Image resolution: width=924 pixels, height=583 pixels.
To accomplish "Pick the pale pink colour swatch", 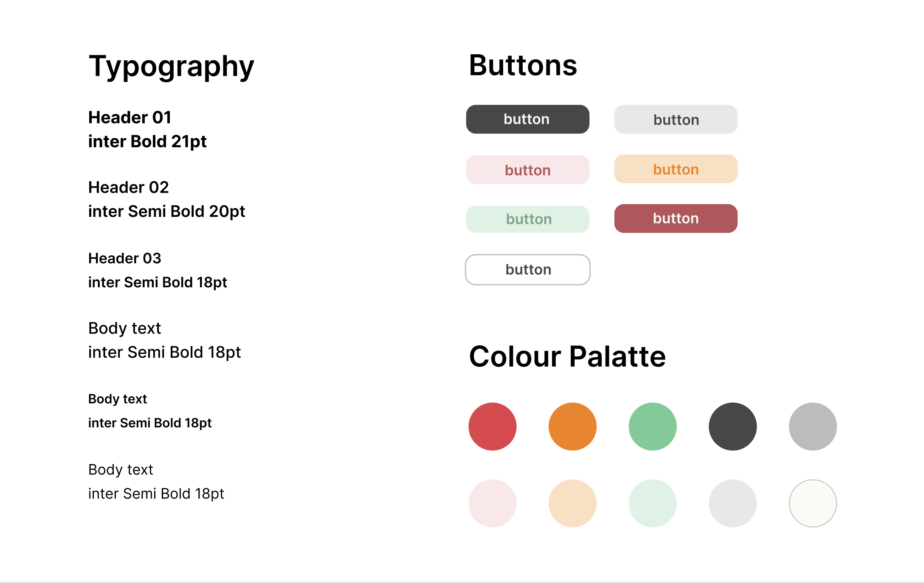I will tap(493, 503).
